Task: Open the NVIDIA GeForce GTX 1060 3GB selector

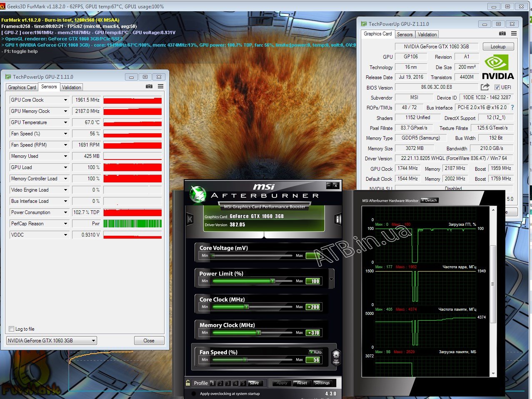Action: click(x=52, y=340)
